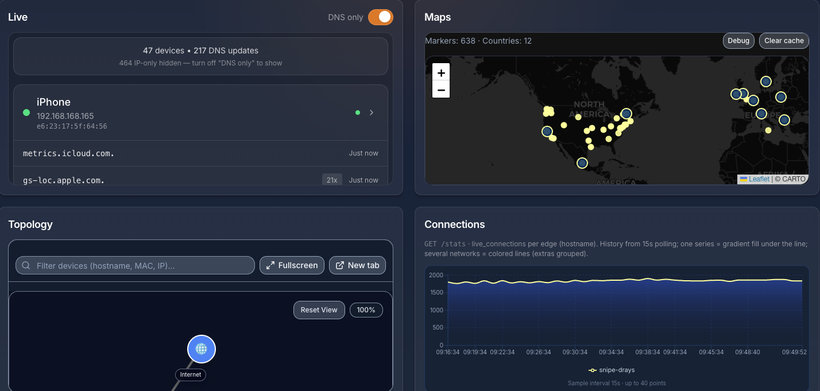Click the Markers: 638 status text
The image size is (820, 391).
point(450,41)
